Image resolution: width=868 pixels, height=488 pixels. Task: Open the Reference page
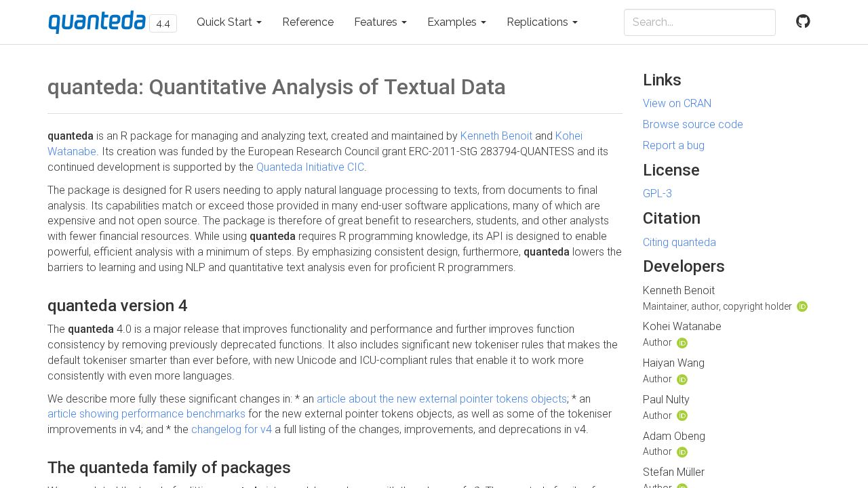(308, 22)
